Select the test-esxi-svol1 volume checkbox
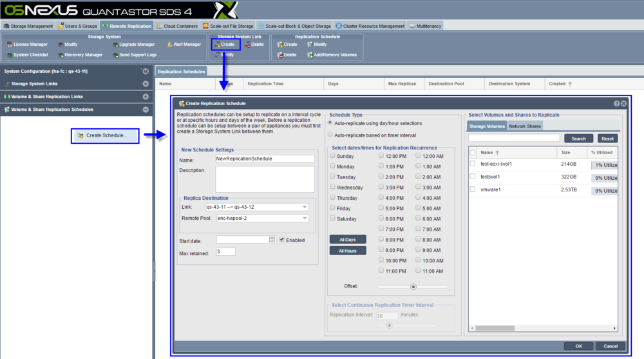The height and width of the screenshot is (359, 644). pyautogui.click(x=472, y=164)
